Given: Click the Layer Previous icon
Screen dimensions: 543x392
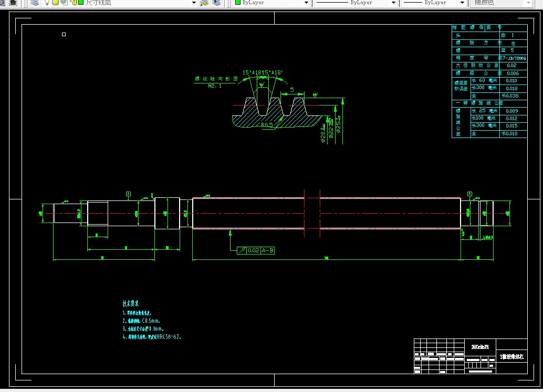Looking at the screenshot, I should click(216, 3).
